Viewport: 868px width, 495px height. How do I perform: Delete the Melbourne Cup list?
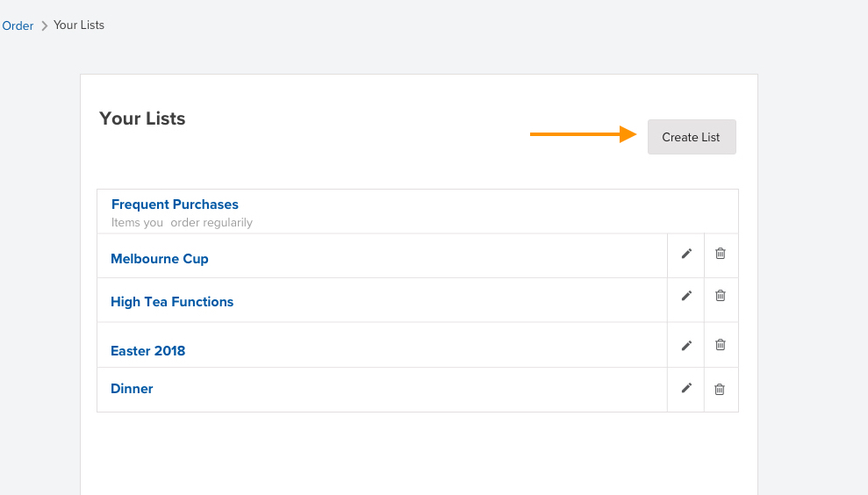(721, 254)
